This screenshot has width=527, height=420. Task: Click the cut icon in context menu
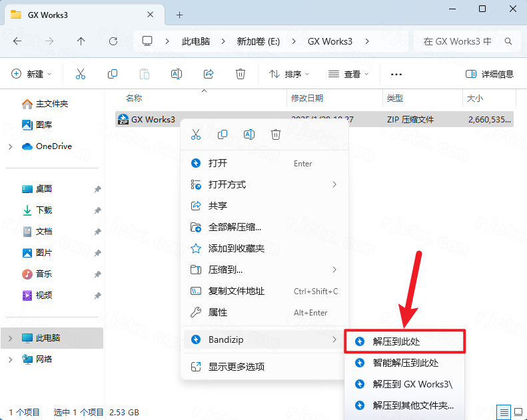pos(196,134)
